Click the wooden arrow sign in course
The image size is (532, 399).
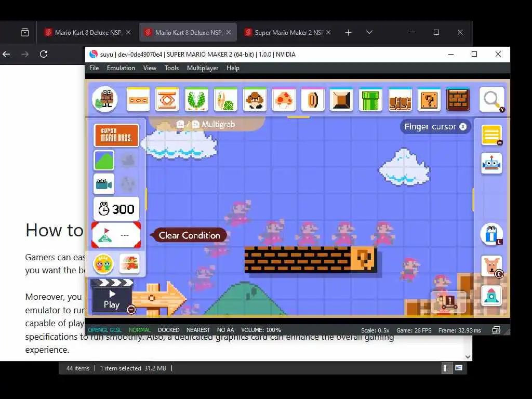tap(158, 299)
